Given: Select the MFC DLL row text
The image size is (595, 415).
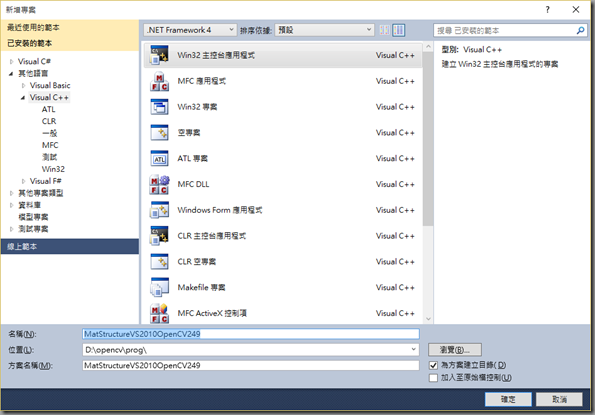Looking at the screenshot, I should (193, 184).
